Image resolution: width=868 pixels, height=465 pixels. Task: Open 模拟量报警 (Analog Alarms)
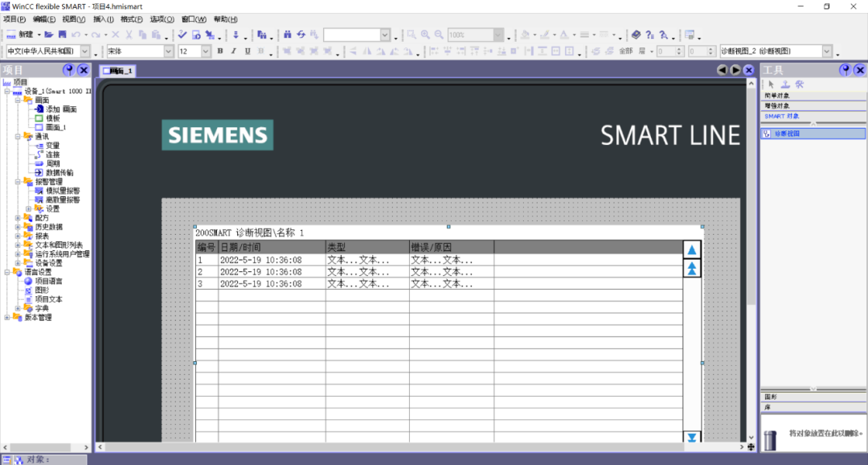pyautogui.click(x=38, y=190)
